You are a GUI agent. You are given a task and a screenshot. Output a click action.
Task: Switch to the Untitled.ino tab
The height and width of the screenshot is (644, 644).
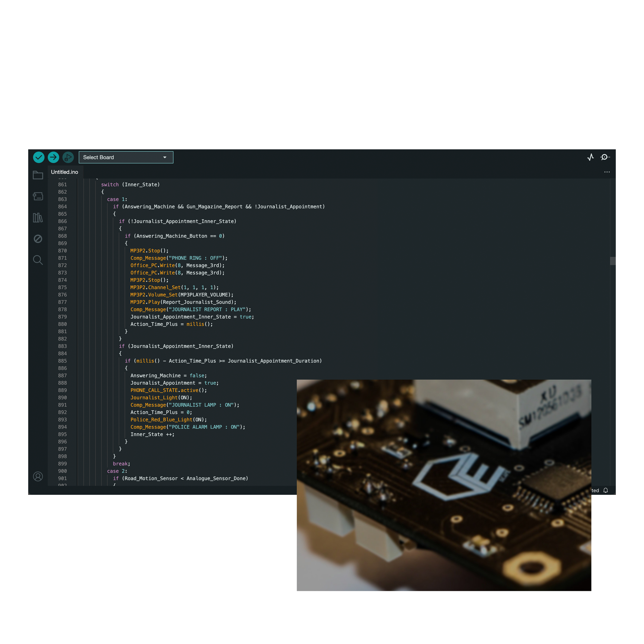pos(65,172)
